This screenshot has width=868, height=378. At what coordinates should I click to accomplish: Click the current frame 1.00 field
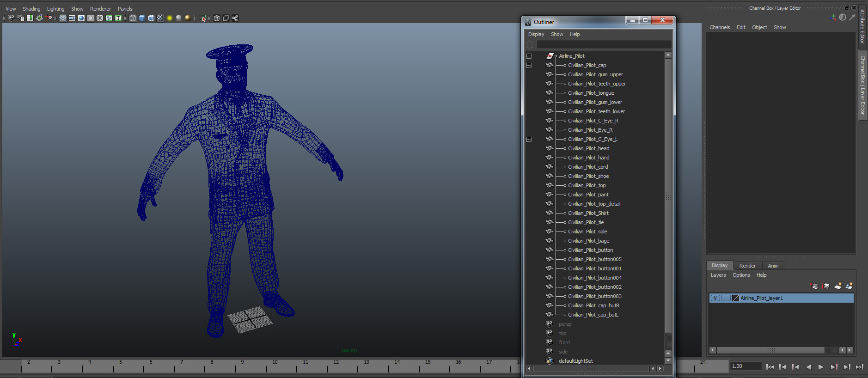click(x=746, y=366)
